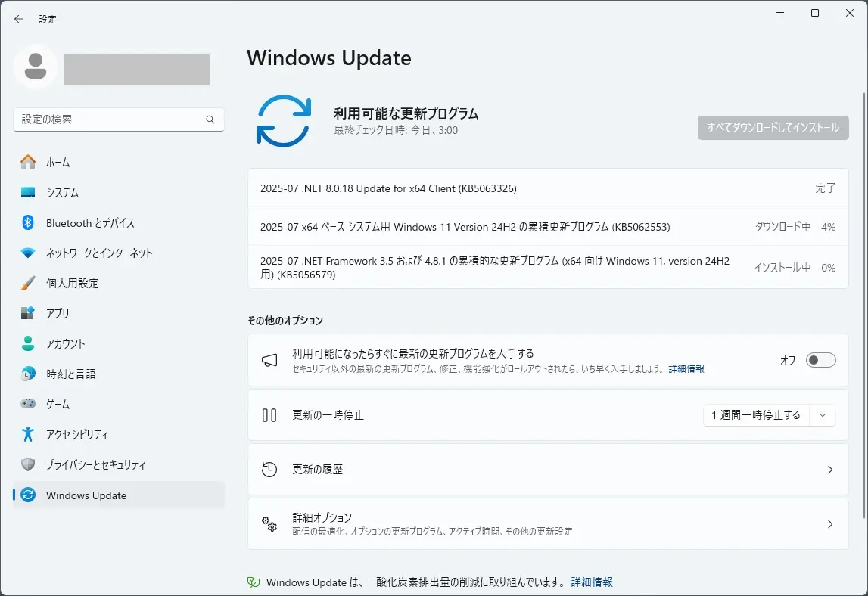Click the その他のオプション heading
This screenshot has height=596, width=868.
pos(285,321)
